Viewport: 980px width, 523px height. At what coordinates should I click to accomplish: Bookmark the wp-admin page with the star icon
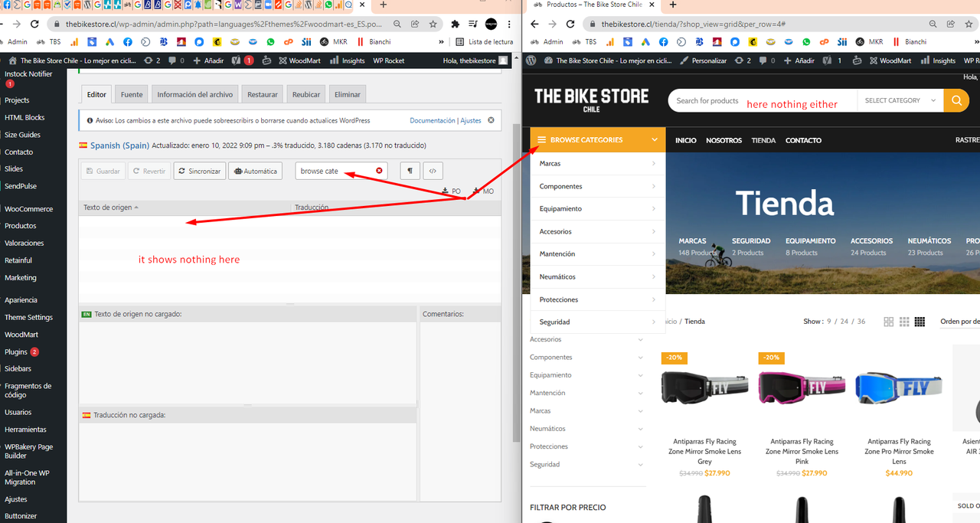[x=433, y=24]
